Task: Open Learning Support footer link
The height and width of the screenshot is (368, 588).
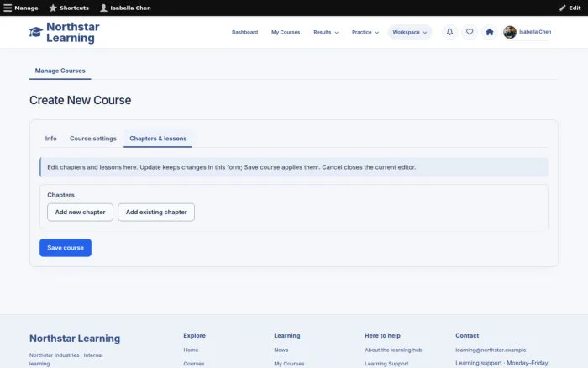Action: pyautogui.click(x=386, y=364)
